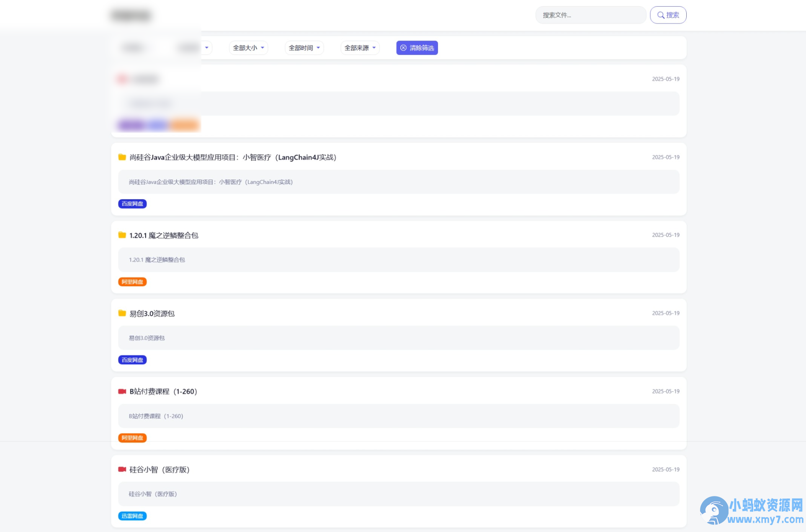Click the magnifier icon in the search button
Screen dimensions: 806x532
[661, 15]
